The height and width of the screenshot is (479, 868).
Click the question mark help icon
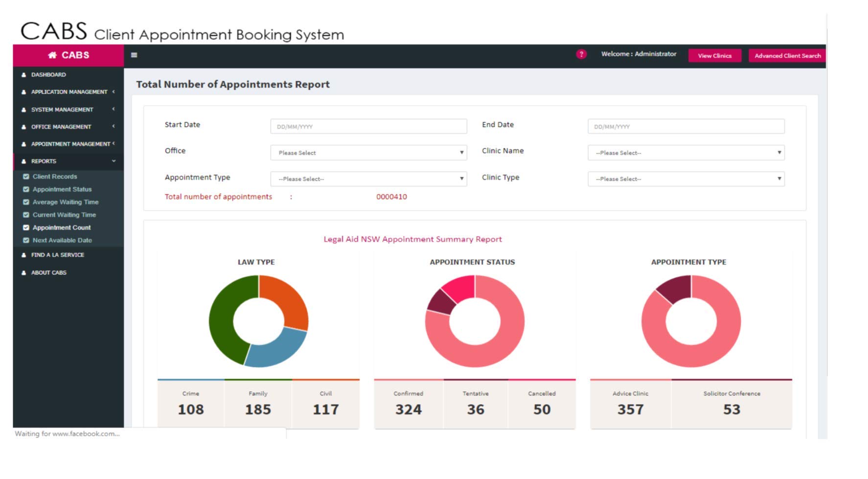point(581,54)
